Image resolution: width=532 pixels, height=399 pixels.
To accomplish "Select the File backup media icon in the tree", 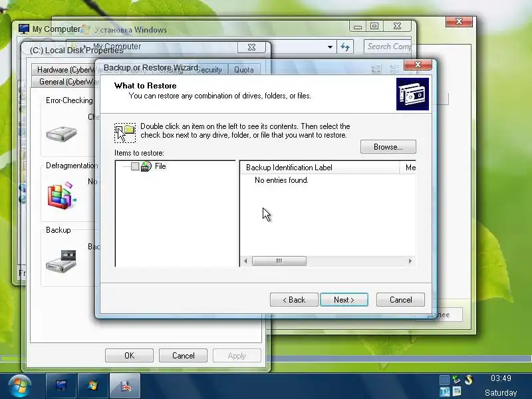I will (146, 166).
